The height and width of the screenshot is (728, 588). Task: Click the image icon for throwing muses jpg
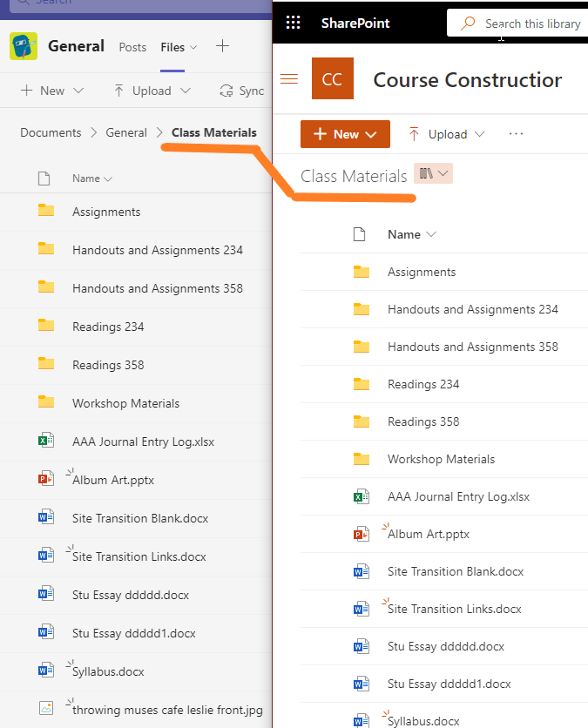pyautogui.click(x=46, y=708)
